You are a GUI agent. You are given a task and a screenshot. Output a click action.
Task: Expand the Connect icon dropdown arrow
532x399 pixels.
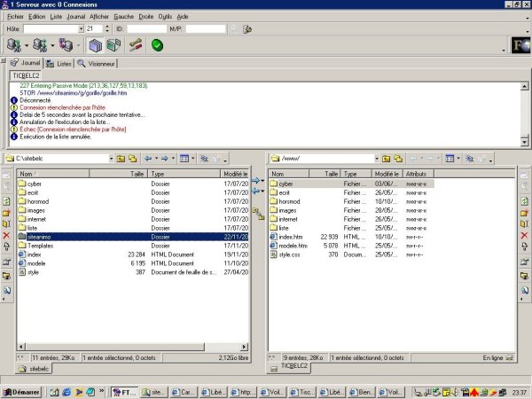pyautogui.click(x=27, y=45)
